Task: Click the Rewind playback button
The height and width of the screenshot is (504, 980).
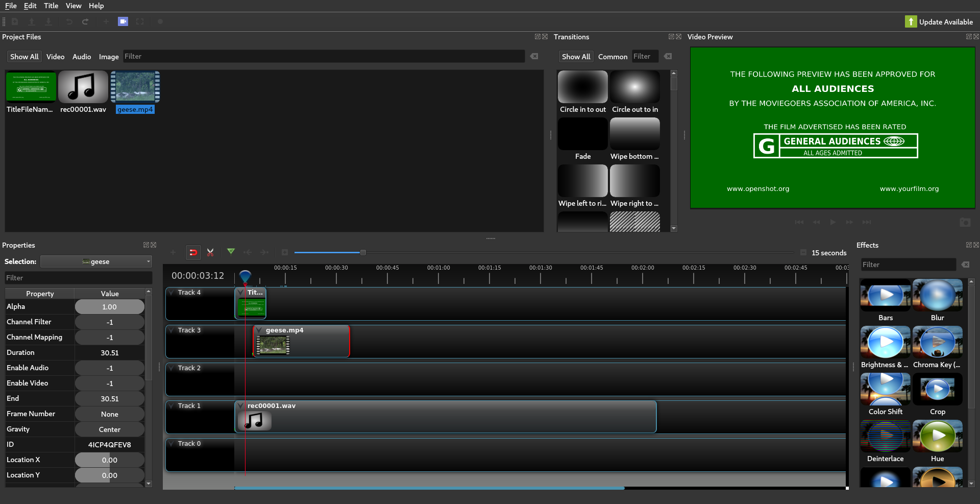Action: [x=817, y=222]
